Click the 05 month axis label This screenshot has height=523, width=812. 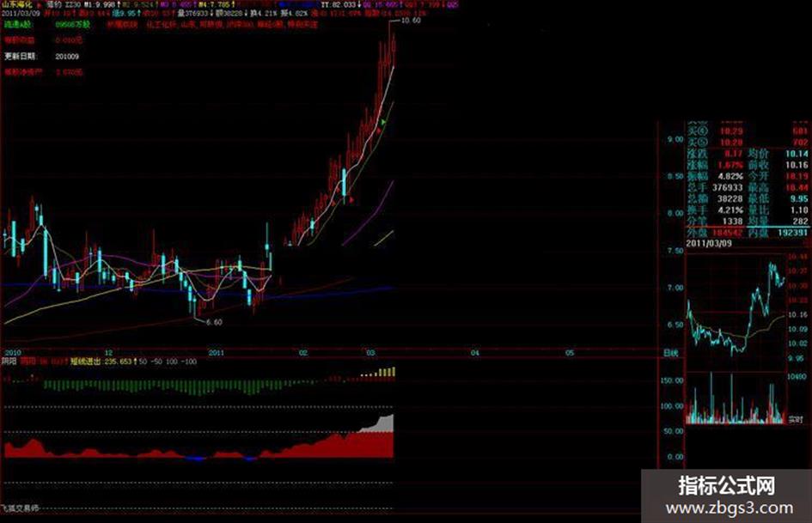point(570,353)
